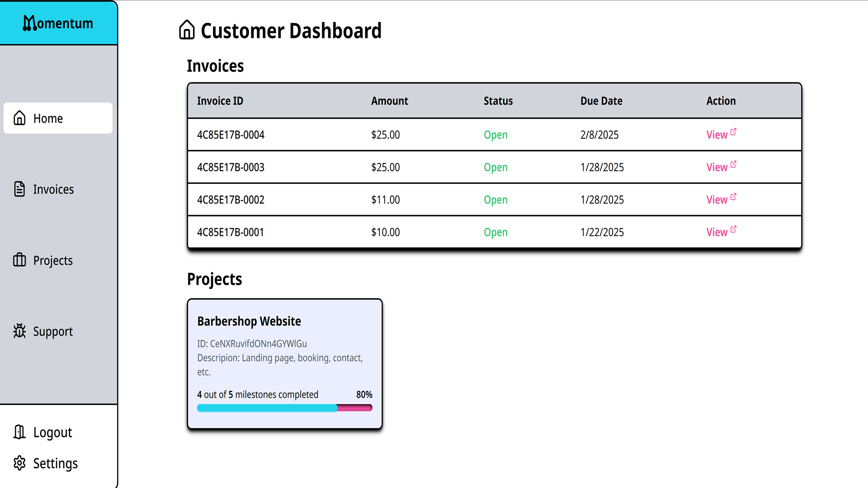
Task: Open the Invoices menu item
Action: 53,189
